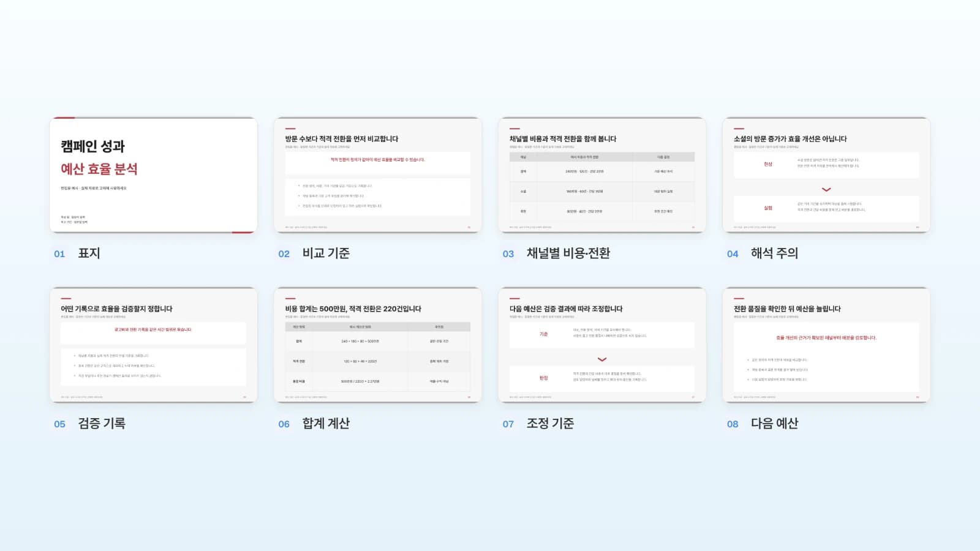Click the caption text 다음 예산
The image size is (980, 551).
click(775, 424)
